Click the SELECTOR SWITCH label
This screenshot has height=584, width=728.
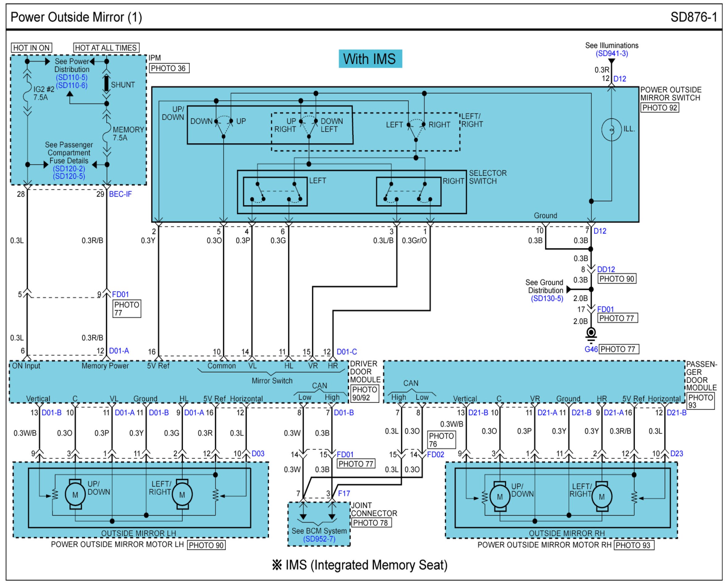point(487,177)
